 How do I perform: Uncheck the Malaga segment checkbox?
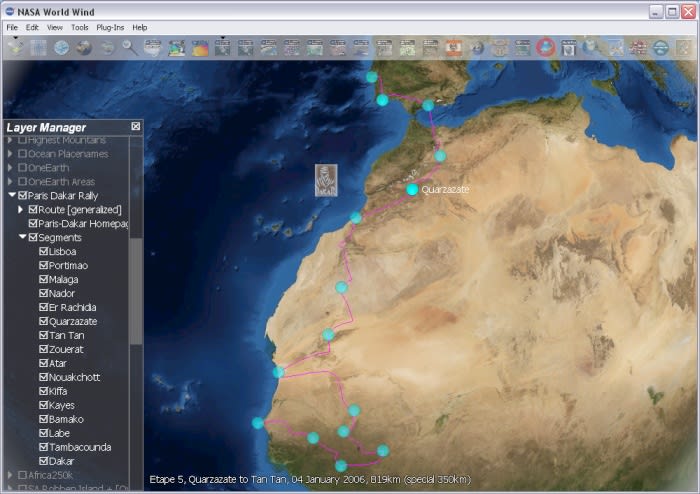point(43,279)
